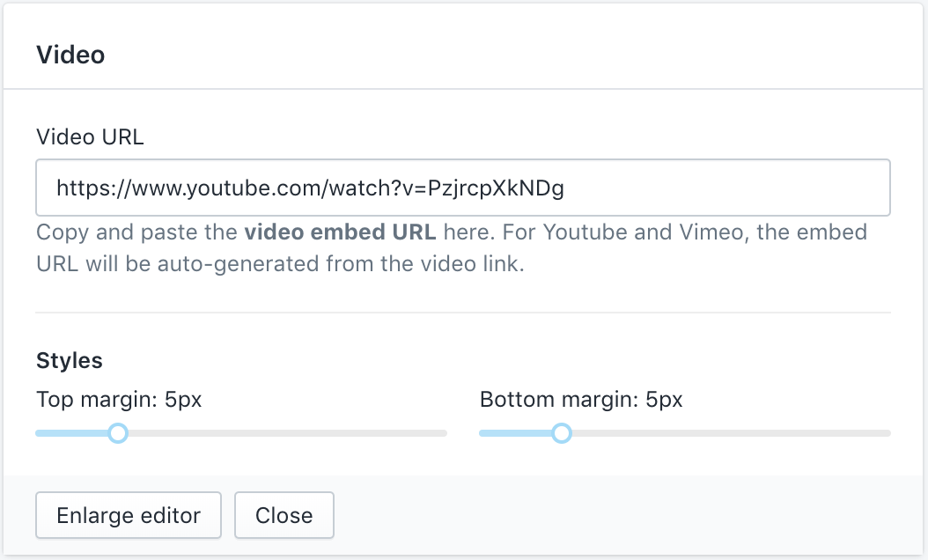Click the Video panel heading

click(x=70, y=55)
